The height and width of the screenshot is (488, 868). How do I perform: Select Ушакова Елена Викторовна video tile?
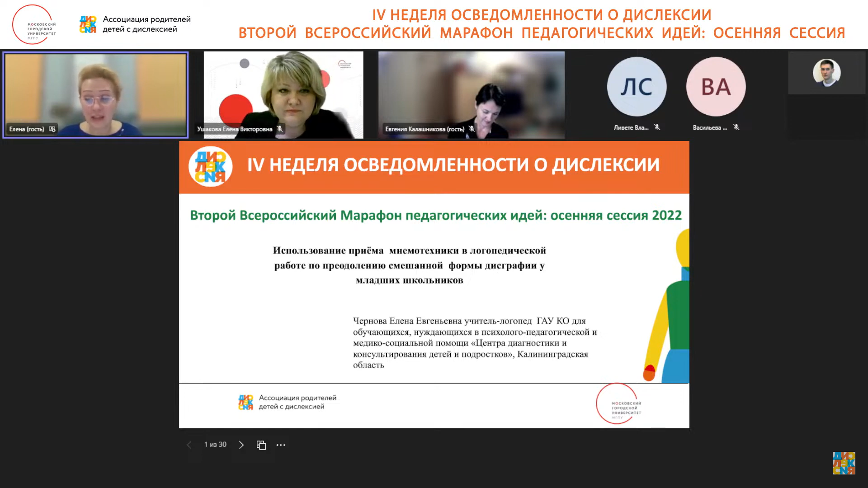point(283,90)
